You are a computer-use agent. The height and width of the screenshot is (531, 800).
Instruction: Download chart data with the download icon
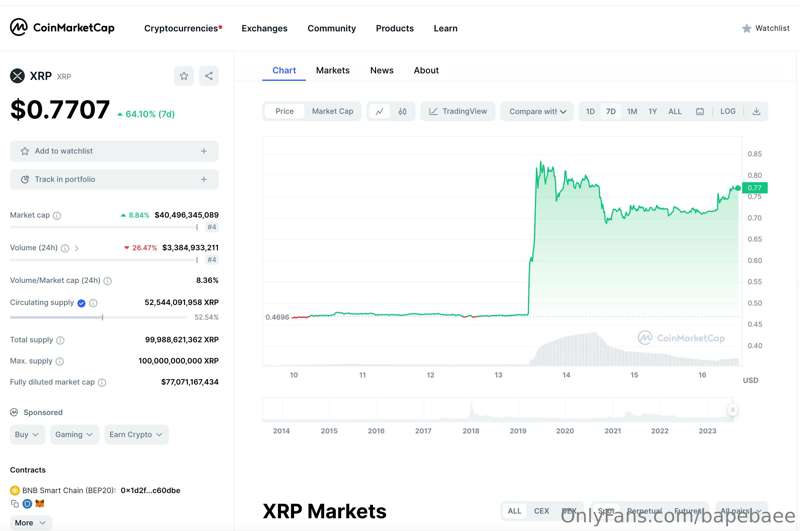756,111
